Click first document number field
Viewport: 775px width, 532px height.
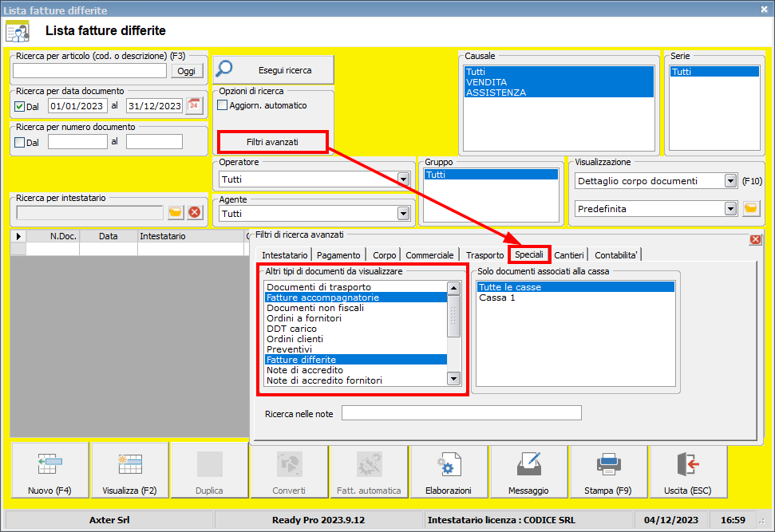point(77,142)
